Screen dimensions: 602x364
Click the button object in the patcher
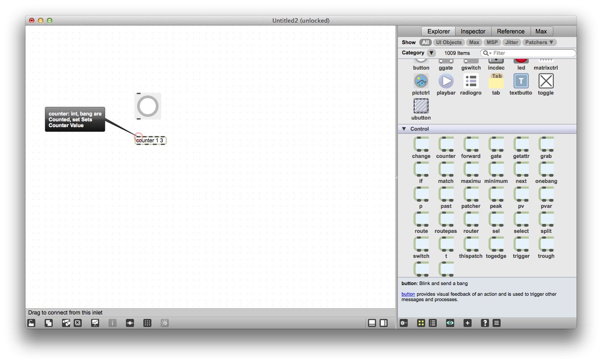tap(148, 107)
